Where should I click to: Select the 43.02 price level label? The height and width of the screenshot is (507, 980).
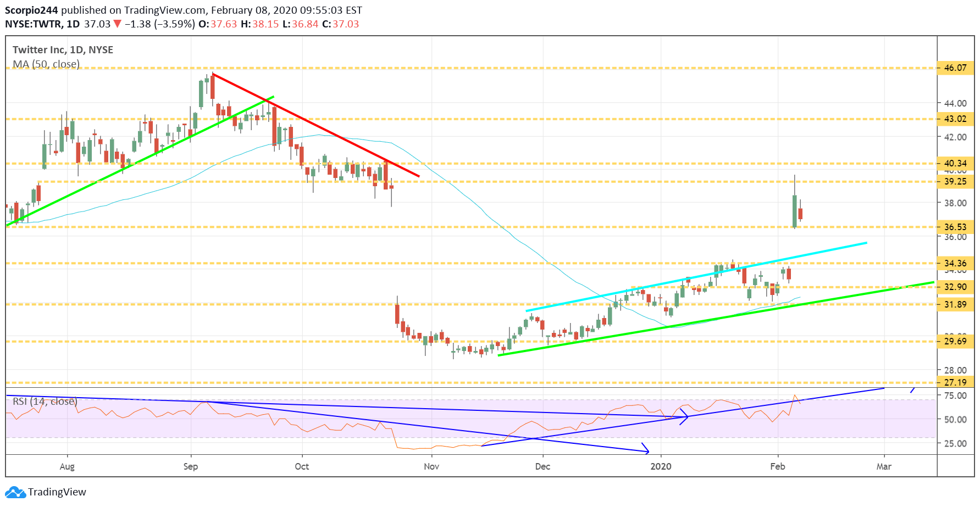pyautogui.click(x=955, y=119)
